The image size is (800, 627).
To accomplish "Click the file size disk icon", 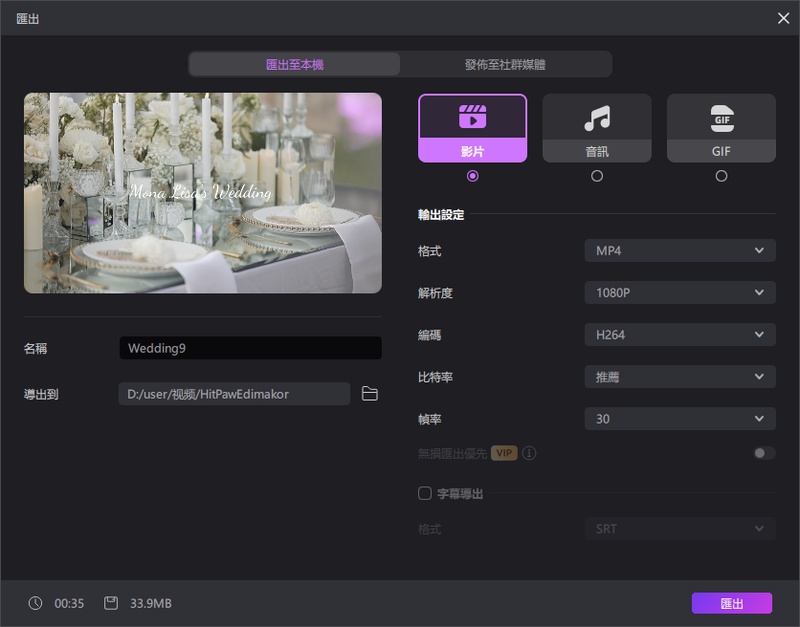I will (x=111, y=603).
